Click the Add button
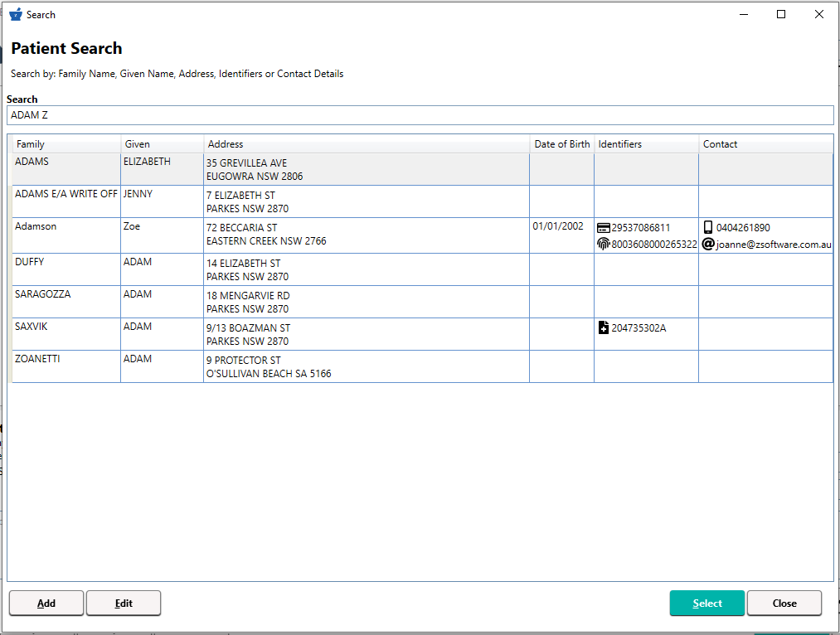The height and width of the screenshot is (635, 840). tap(46, 603)
